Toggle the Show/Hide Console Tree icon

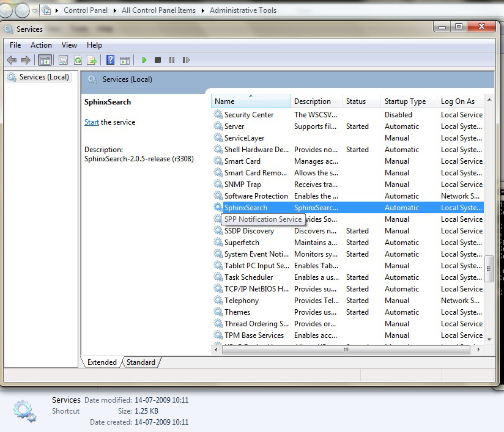[x=45, y=60]
